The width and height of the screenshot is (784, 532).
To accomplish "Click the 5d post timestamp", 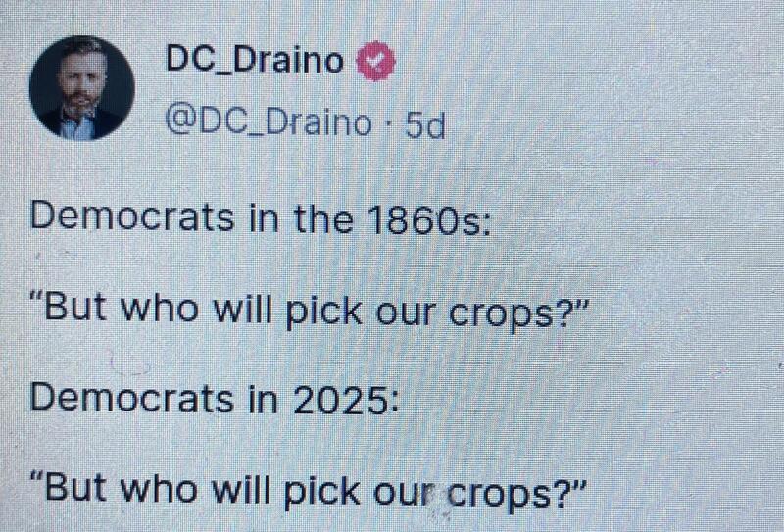I will (x=423, y=124).
